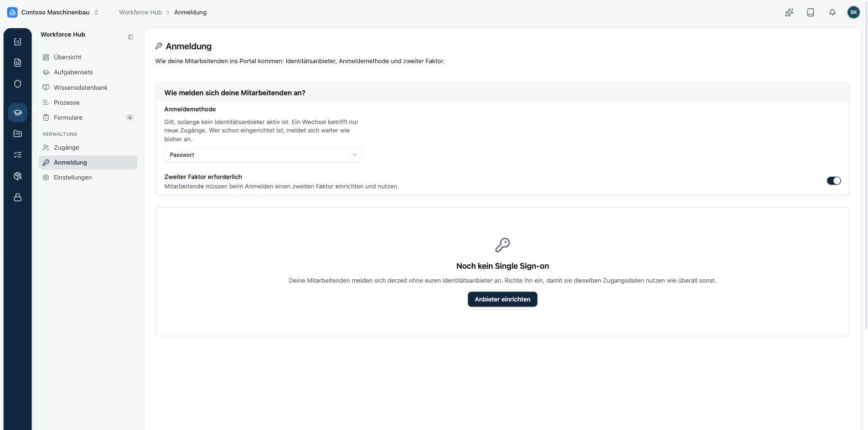The width and height of the screenshot is (868, 430).
Task: Click the padlock icon in the dark rail
Action: [x=17, y=197]
